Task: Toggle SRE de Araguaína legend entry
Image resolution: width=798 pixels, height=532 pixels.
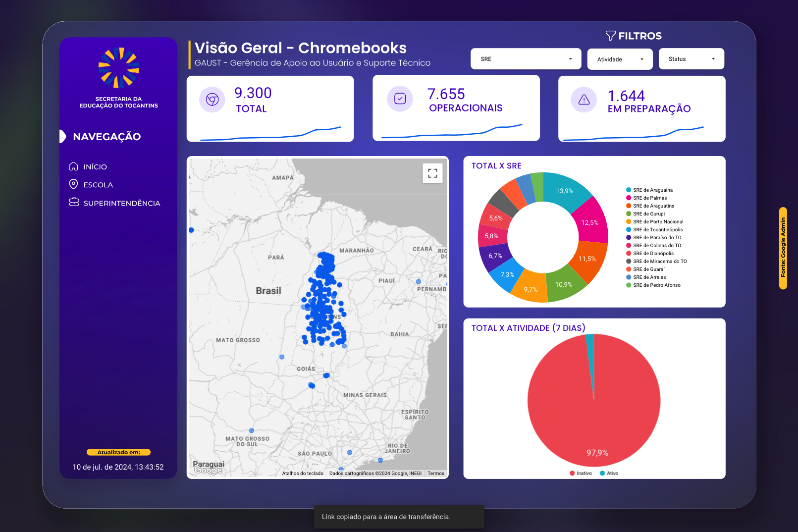Action: (x=652, y=190)
